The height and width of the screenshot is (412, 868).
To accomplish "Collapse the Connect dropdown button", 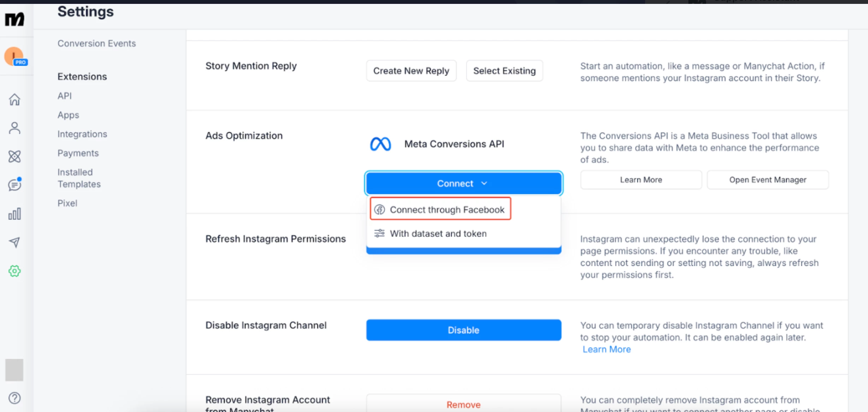I will (x=463, y=183).
